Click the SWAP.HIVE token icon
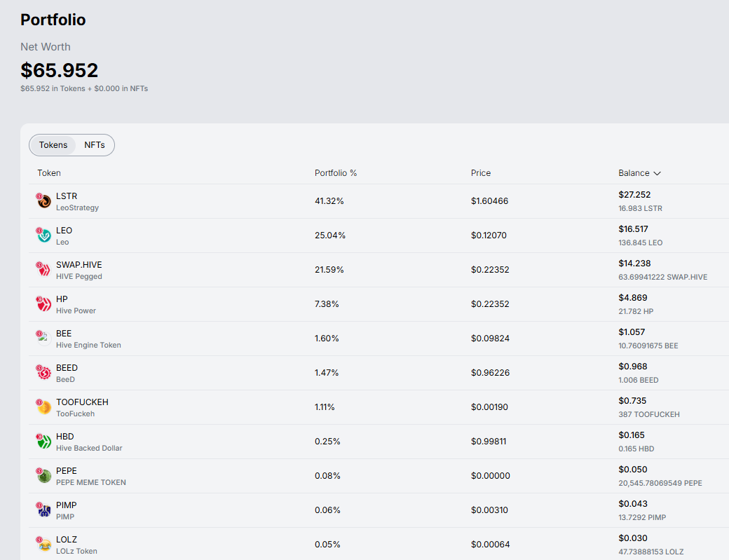 coord(43,270)
